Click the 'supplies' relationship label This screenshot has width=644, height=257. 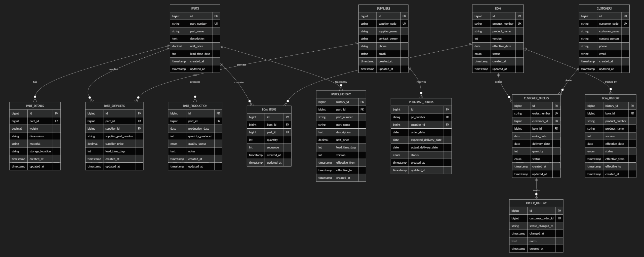(113, 69)
